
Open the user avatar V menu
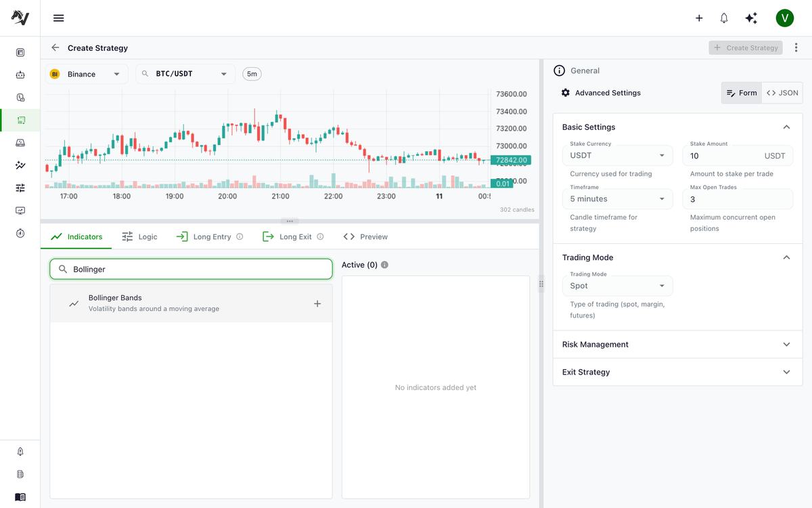(784, 18)
